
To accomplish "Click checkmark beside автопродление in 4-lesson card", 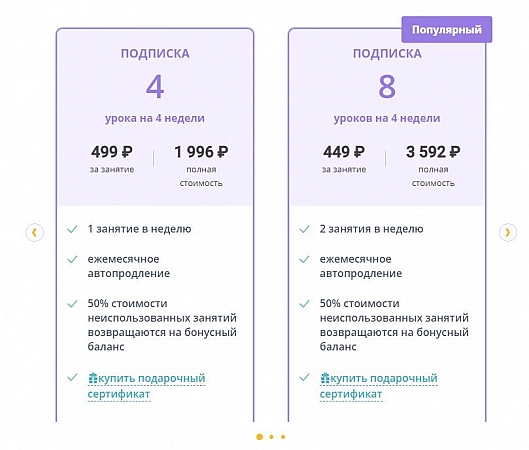I will (x=72, y=259).
